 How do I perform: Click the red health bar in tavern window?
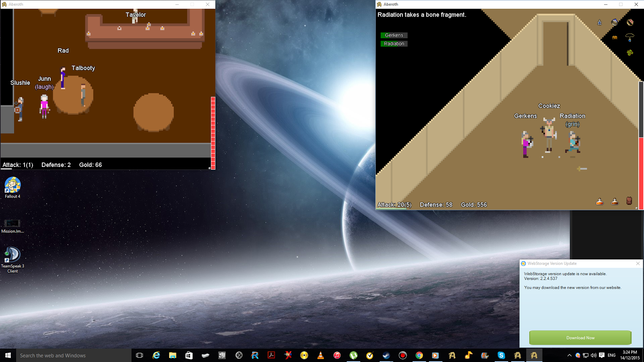tap(213, 133)
